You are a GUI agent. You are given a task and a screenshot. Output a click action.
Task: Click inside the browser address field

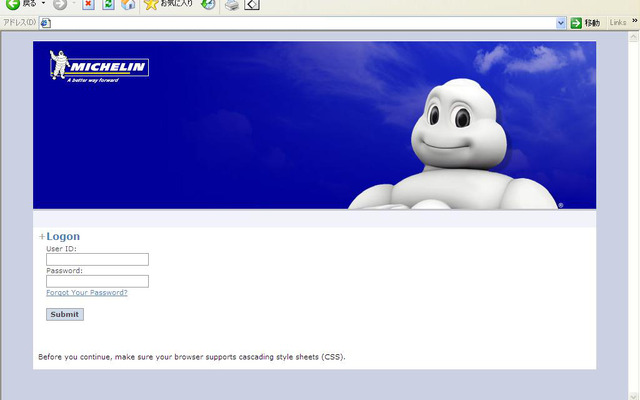[x=303, y=23]
